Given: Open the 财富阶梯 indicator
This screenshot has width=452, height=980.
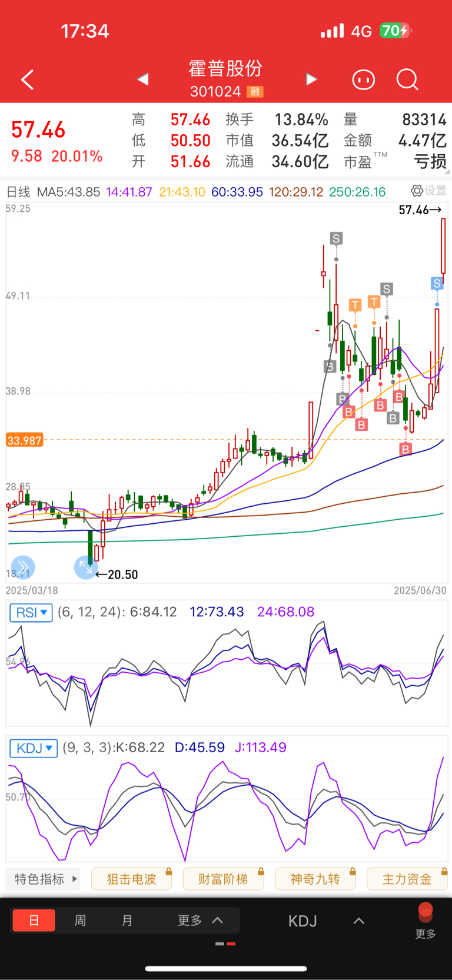Looking at the screenshot, I should point(224,879).
